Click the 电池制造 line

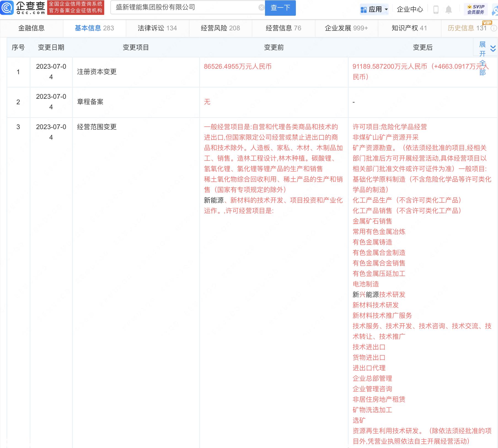pos(366,284)
